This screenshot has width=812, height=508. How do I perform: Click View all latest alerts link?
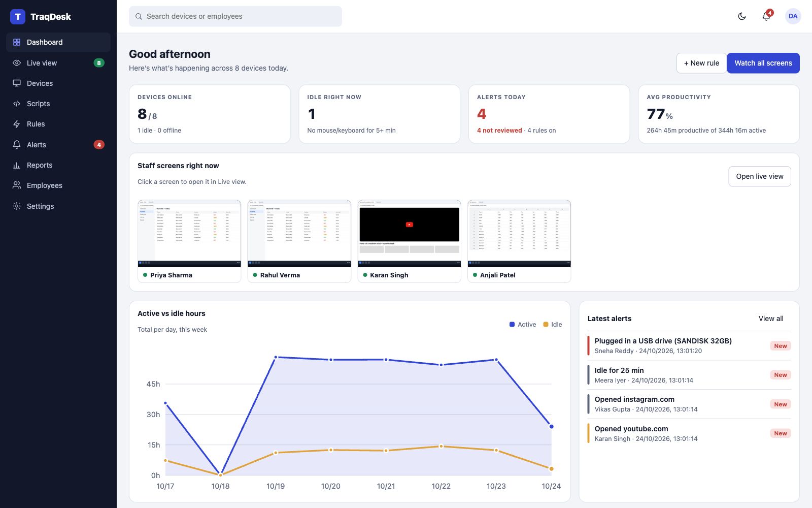point(771,319)
